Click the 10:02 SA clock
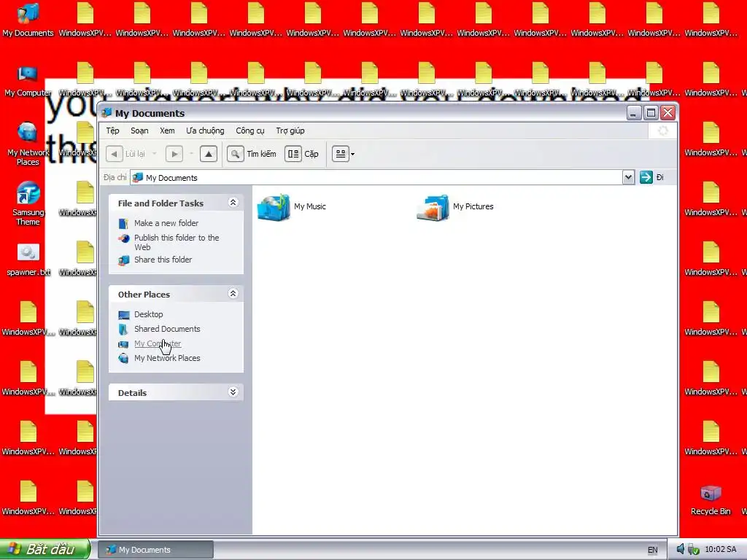The width and height of the screenshot is (747, 560). tap(720, 550)
